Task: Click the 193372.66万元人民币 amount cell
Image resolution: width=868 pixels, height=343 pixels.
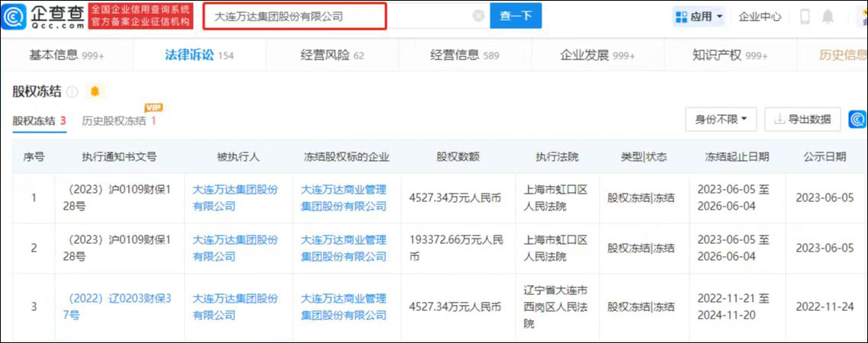Action: [x=456, y=248]
